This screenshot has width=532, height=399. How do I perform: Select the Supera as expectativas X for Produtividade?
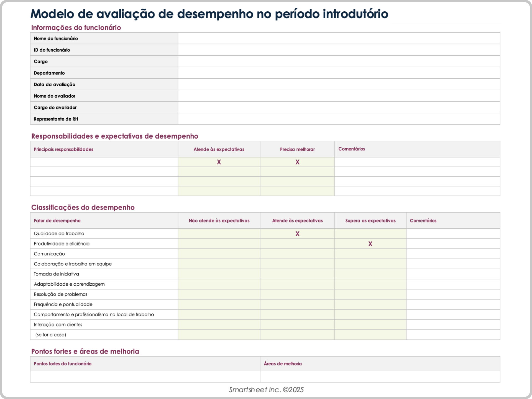(x=370, y=244)
